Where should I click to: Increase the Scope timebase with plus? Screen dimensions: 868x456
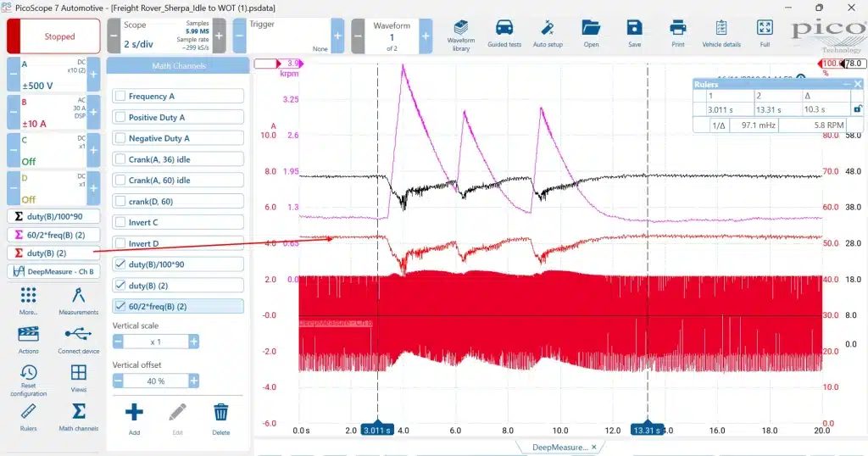click(x=219, y=36)
